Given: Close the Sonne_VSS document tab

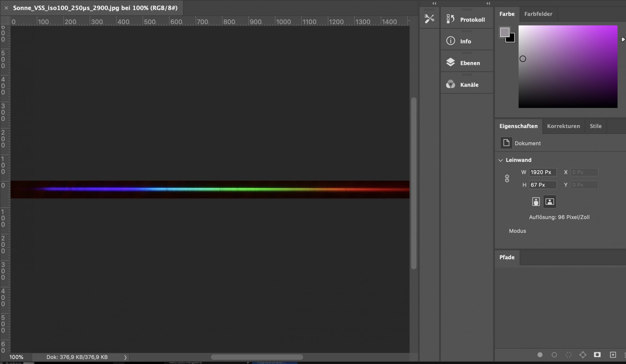Looking at the screenshot, I should pyautogui.click(x=6, y=8).
